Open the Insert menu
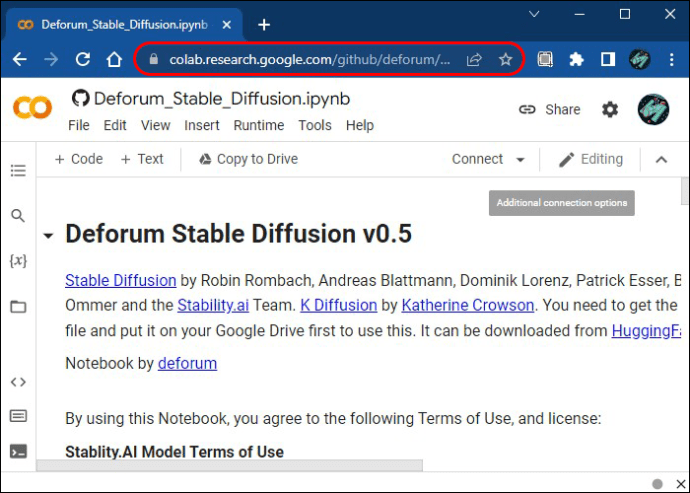Image resolution: width=690 pixels, height=493 pixels. (202, 125)
